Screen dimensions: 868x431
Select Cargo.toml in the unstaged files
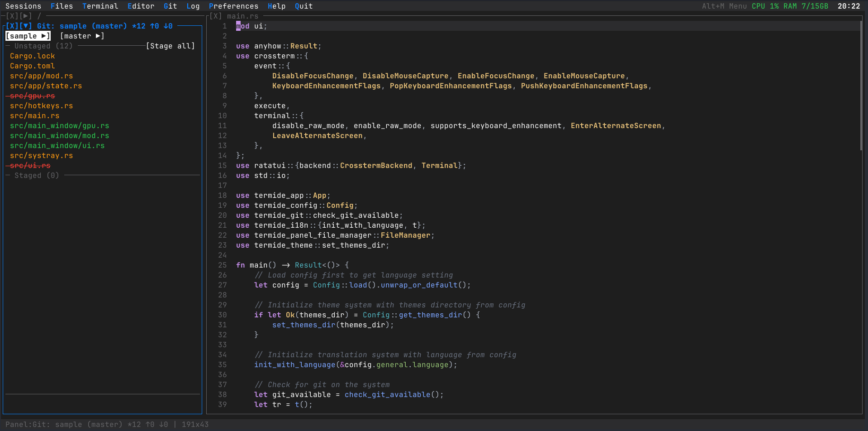(x=32, y=66)
